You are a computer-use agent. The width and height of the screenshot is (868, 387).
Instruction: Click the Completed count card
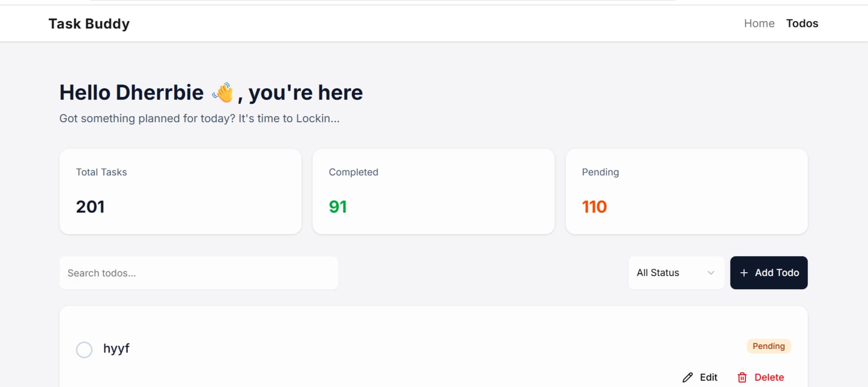pyautogui.click(x=433, y=191)
